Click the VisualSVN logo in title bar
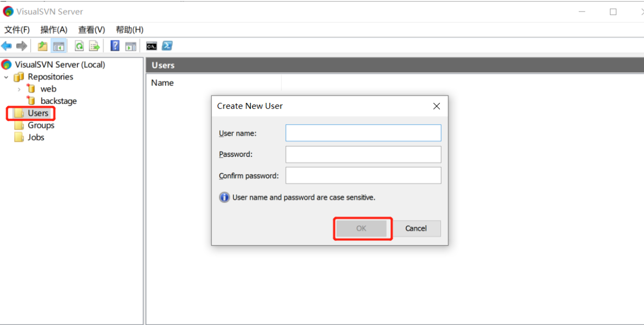This screenshot has width=644, height=325. tap(8, 11)
